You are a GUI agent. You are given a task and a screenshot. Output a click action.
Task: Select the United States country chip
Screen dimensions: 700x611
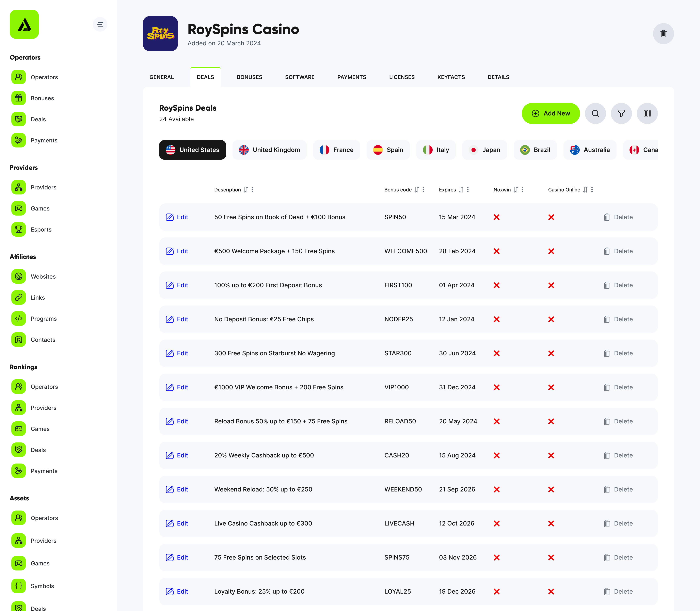pyautogui.click(x=193, y=150)
